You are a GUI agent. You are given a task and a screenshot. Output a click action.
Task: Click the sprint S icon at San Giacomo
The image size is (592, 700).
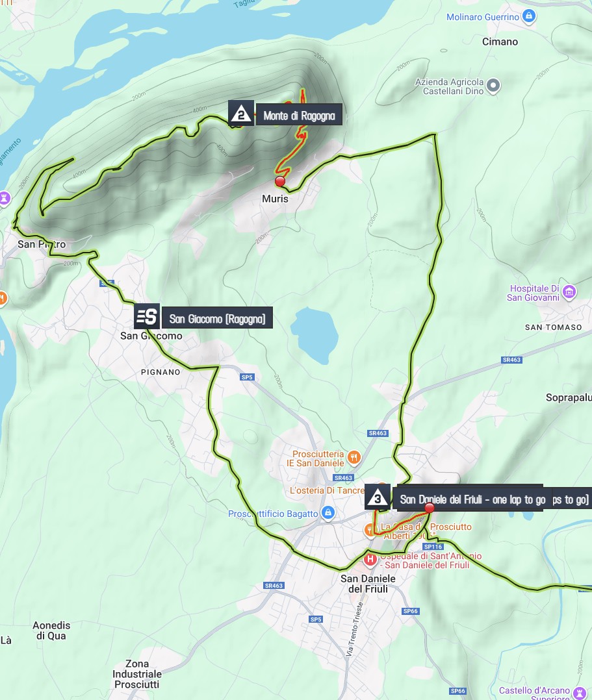(x=147, y=316)
